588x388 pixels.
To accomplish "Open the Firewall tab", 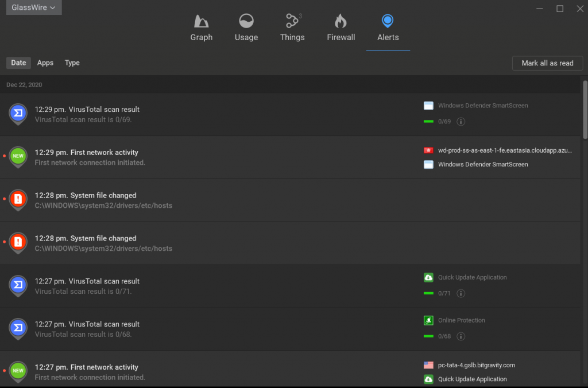I will [x=341, y=28].
